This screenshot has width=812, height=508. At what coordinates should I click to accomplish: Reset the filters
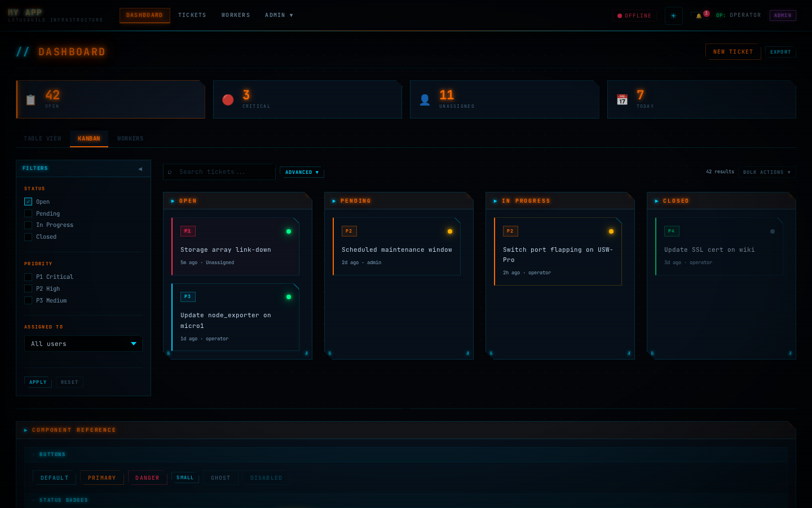click(69, 382)
